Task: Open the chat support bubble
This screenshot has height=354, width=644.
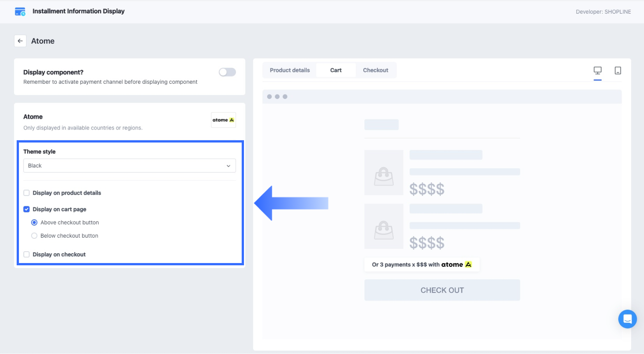Action: click(627, 319)
